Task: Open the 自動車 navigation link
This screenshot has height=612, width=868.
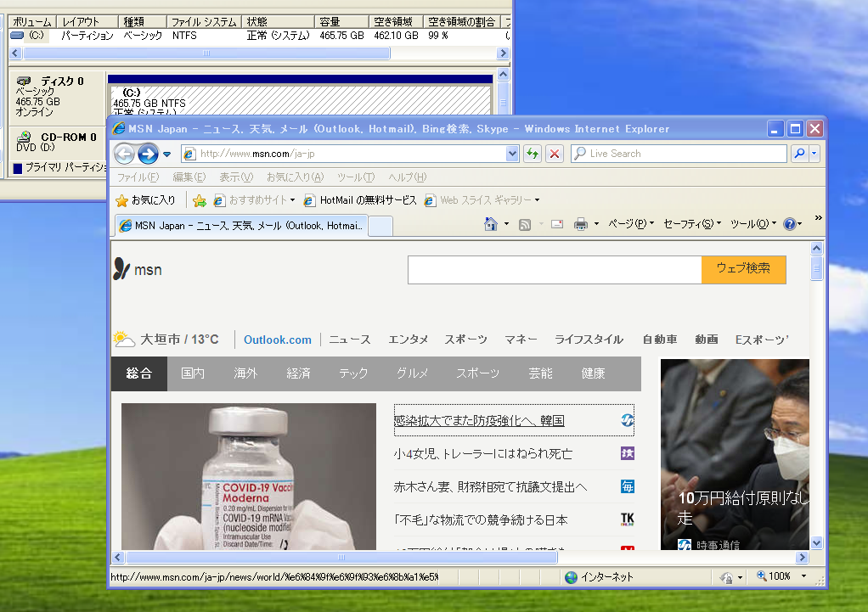Action: (x=660, y=340)
